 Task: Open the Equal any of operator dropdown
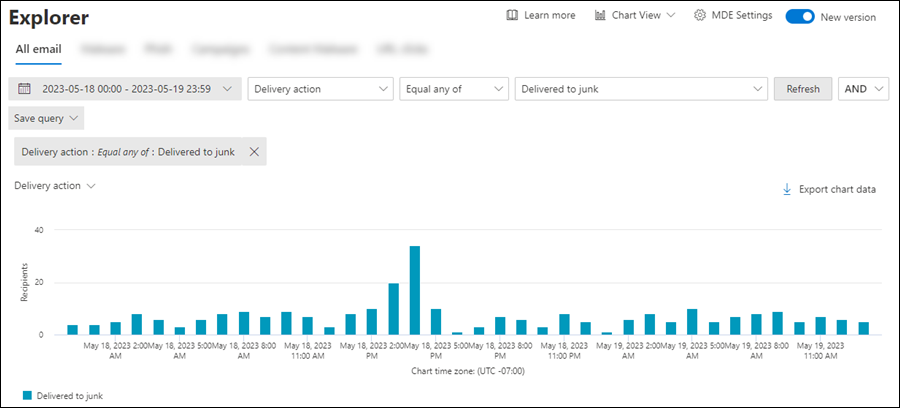(x=454, y=89)
